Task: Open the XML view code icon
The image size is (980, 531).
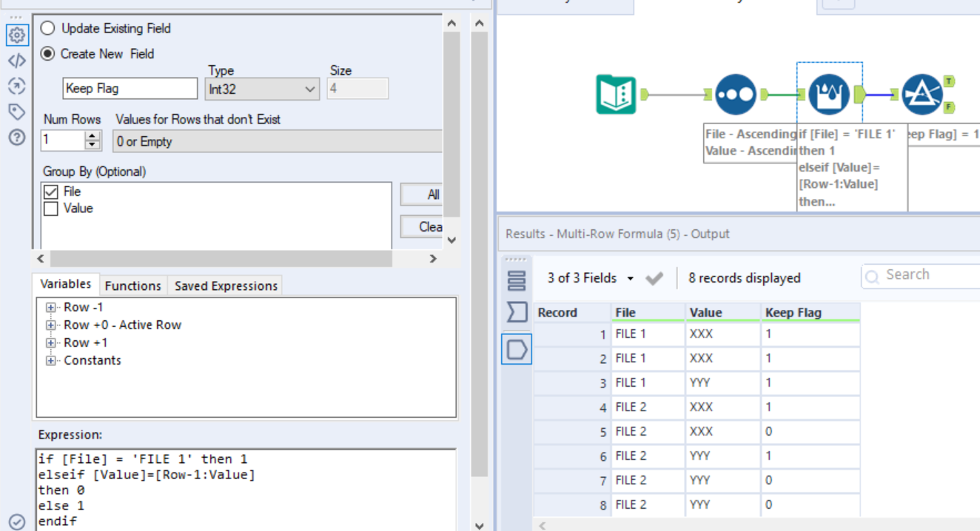Action: pos(16,61)
